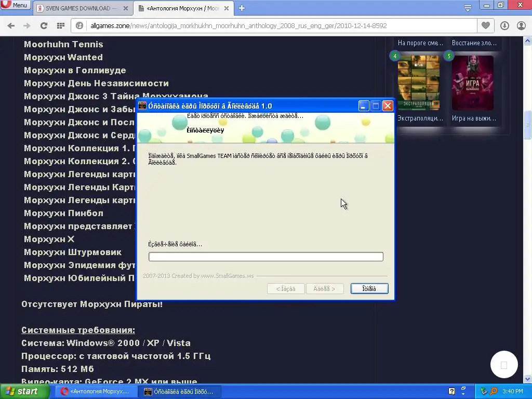Viewport: 532px width, 399px height.
Task: Click the magnifier tray icon
Action: 494,391
